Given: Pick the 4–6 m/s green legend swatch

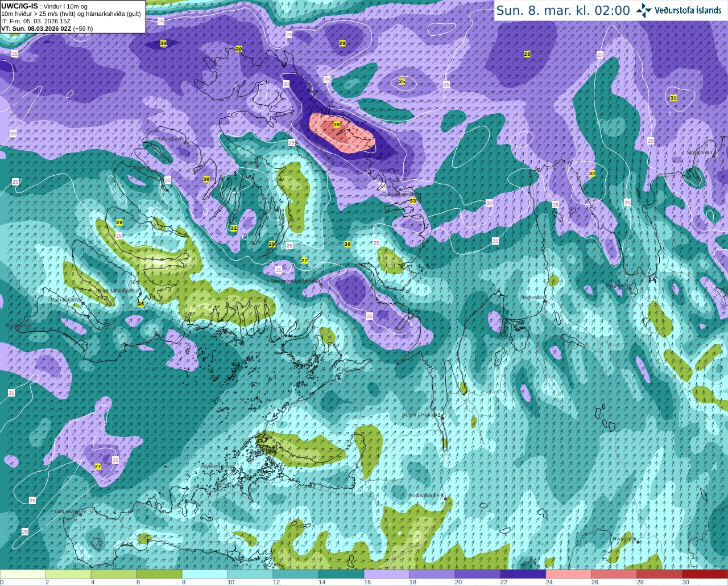Looking at the screenshot, I should pyautogui.click(x=114, y=574).
